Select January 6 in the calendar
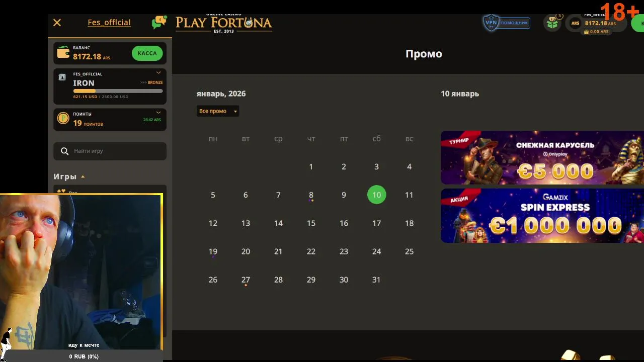644x362 pixels. 246,195
